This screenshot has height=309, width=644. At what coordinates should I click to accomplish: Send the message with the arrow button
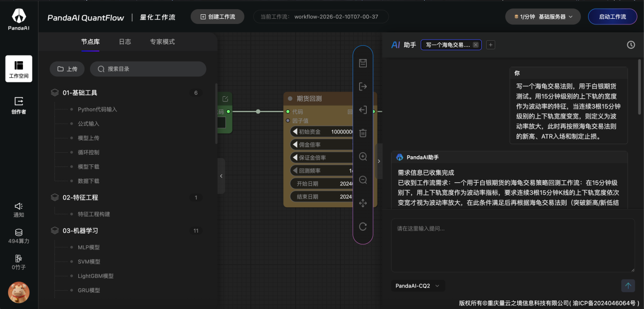[628, 286]
